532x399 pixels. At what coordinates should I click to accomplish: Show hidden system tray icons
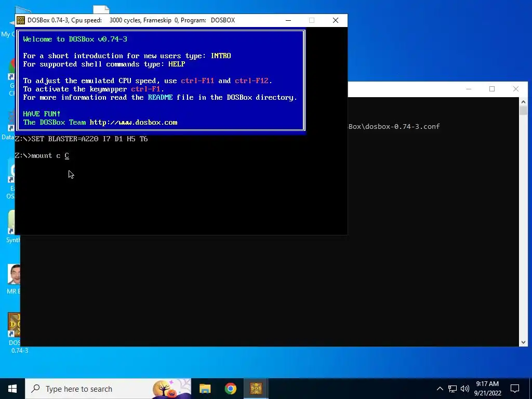tap(440, 389)
